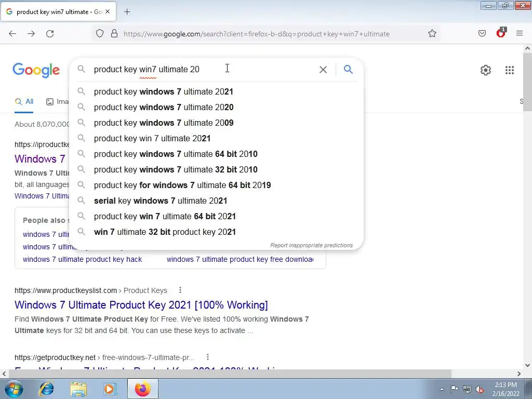Click the scroll down arrow of vertical scrollbar

click(x=527, y=365)
